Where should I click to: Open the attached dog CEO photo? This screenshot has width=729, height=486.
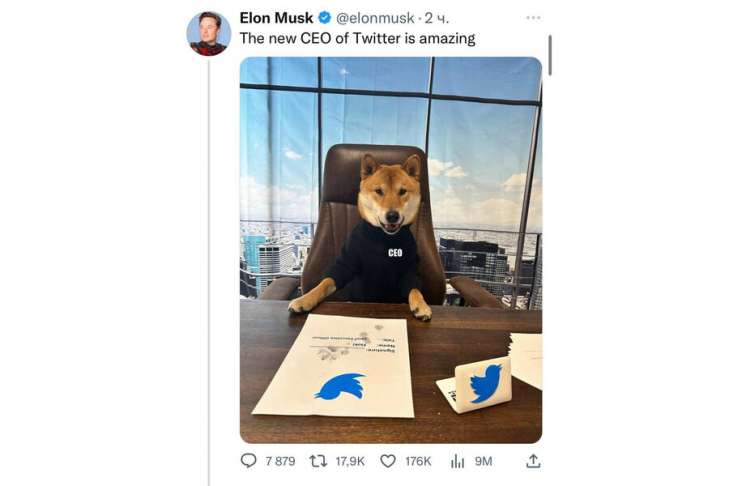390,249
